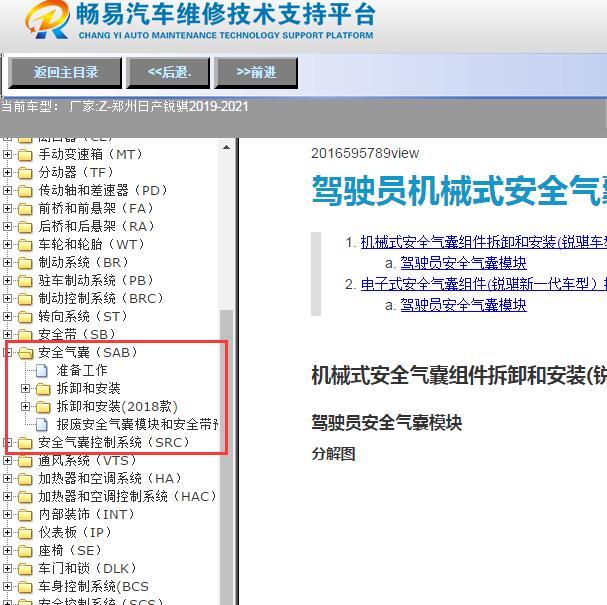Click the 返回主目录 button
This screenshot has height=605, width=607.
click(x=65, y=72)
